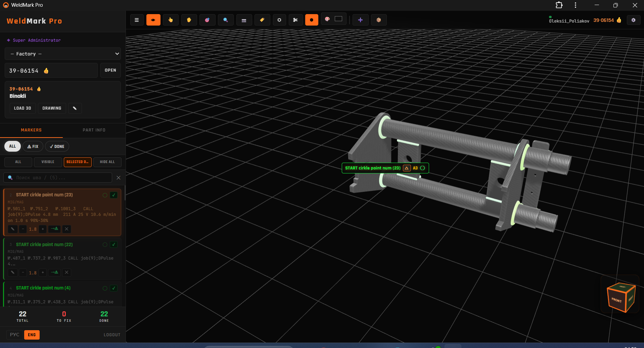Toggle circle indicator on marker (23) card

click(x=105, y=195)
